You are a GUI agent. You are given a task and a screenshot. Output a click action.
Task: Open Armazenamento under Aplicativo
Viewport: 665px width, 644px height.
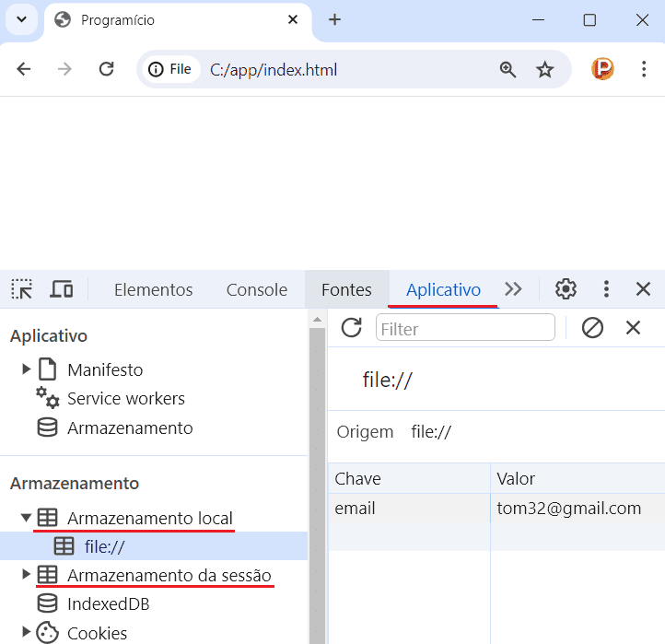point(130,428)
